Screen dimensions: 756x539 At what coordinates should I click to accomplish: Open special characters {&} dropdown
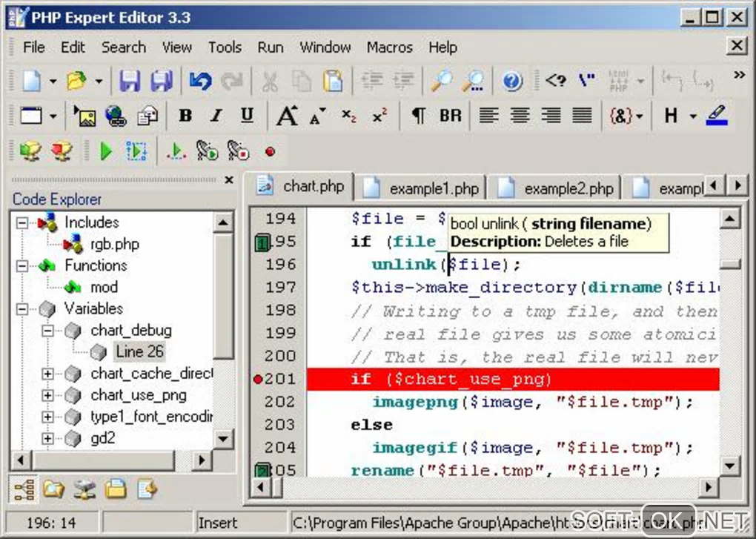(x=626, y=116)
